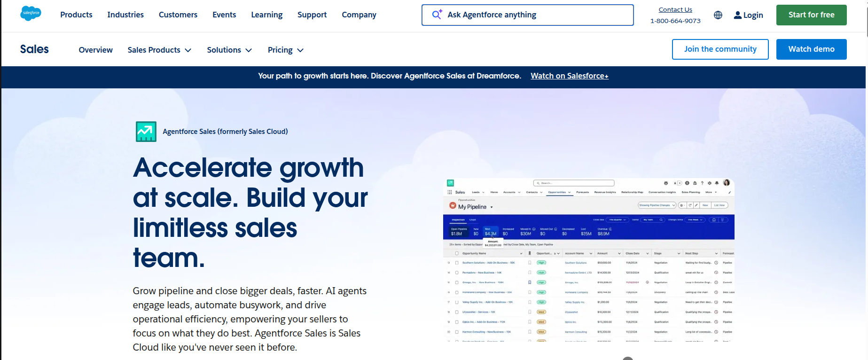Open the Learning menu
This screenshot has height=360, width=868.
tap(267, 15)
